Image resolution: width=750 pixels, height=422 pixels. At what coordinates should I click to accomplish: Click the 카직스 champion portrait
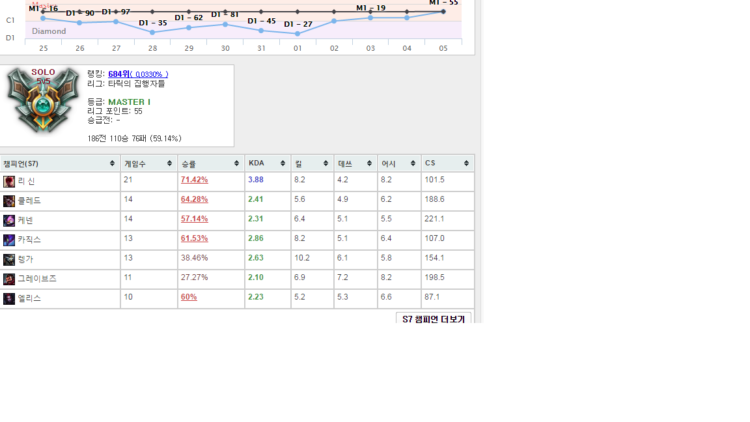pyautogui.click(x=9, y=240)
